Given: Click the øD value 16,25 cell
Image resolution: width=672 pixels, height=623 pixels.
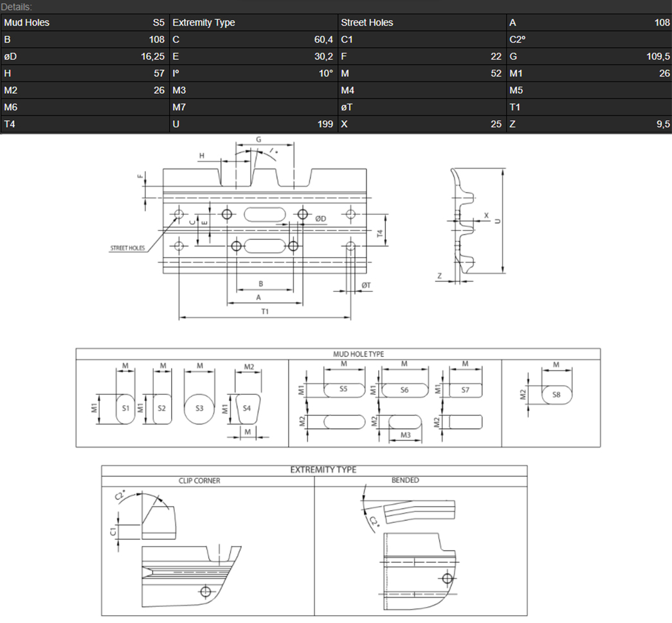Looking at the screenshot, I should 84,57.
